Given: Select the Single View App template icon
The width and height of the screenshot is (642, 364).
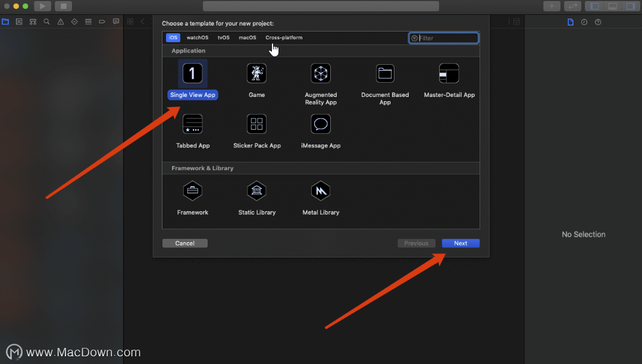Looking at the screenshot, I should point(192,73).
